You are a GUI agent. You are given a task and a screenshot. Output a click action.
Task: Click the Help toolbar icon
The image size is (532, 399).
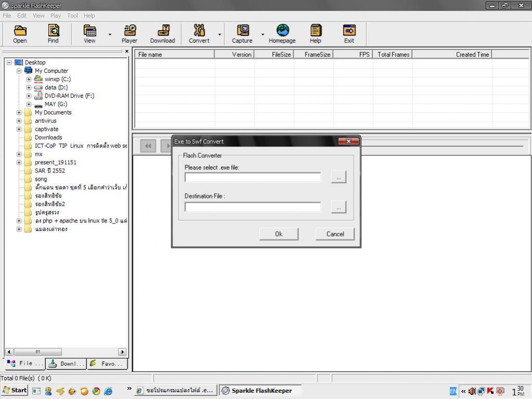(315, 34)
